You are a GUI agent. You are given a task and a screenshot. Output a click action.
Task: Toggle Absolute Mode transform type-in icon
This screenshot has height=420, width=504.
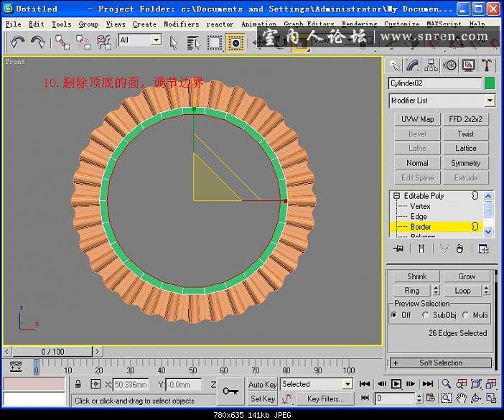pos(95,384)
